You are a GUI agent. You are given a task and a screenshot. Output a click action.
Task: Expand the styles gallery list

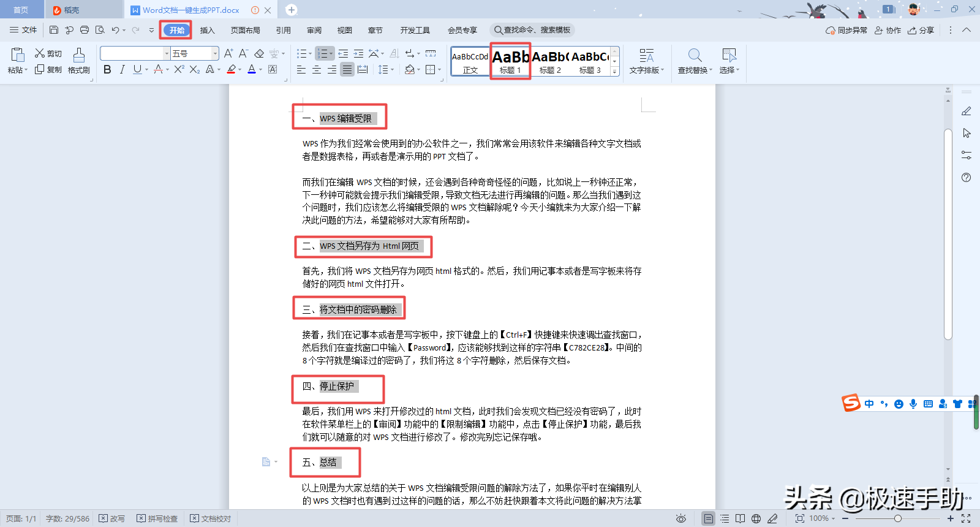[615, 71]
